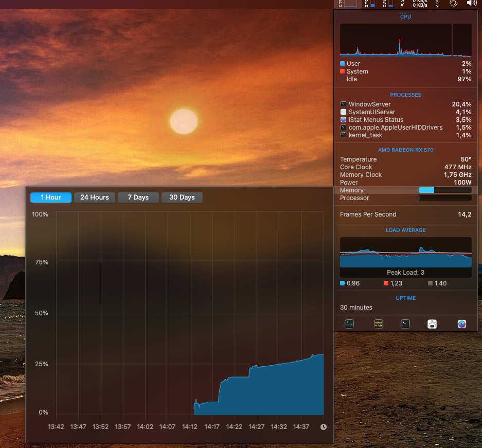Click the volume speaker icon
Screen dimensions: 482x448
coord(471,4)
